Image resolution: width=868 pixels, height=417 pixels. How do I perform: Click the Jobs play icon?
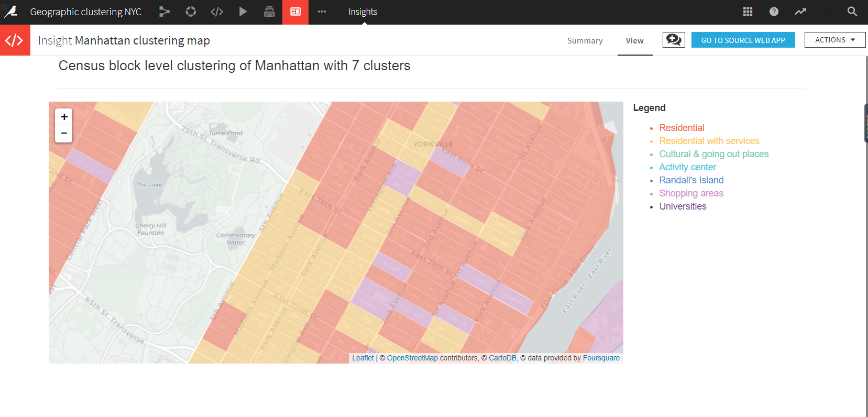click(243, 12)
